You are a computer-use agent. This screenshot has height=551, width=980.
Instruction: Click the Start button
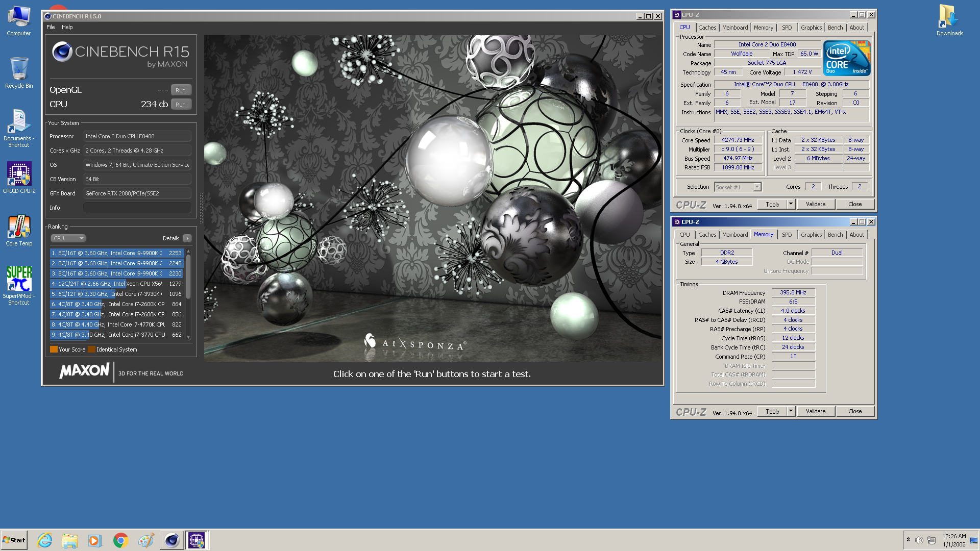[14, 540]
